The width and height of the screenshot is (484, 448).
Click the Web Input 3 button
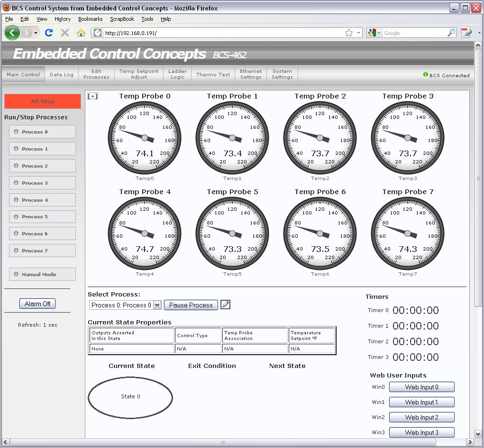(x=421, y=432)
